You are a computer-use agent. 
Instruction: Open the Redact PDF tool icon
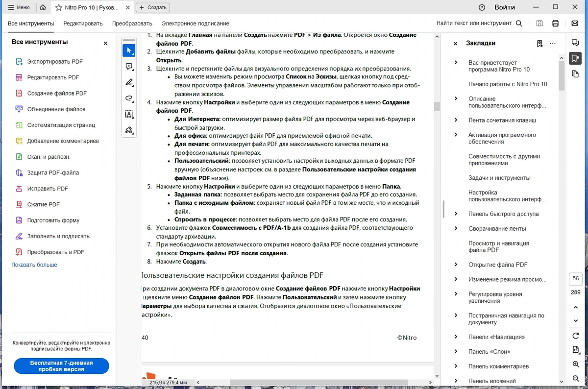click(19, 189)
